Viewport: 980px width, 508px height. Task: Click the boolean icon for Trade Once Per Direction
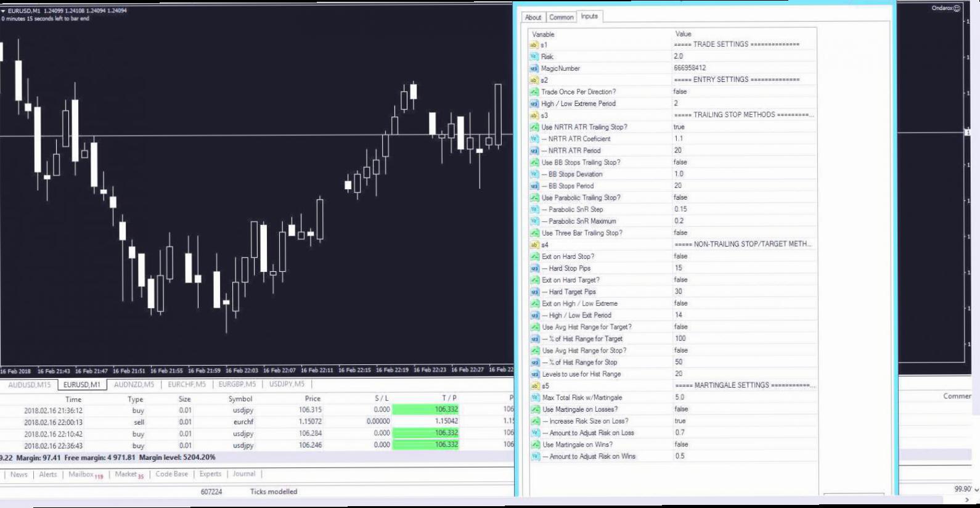point(534,92)
